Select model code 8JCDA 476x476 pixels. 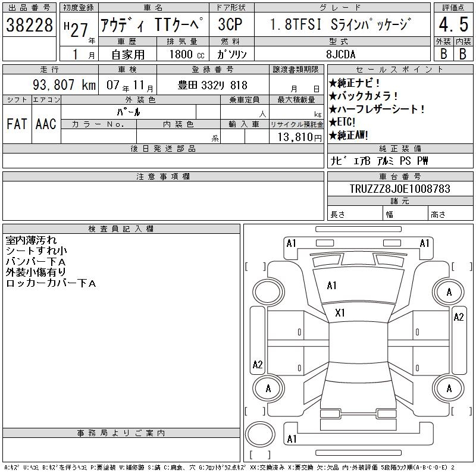click(340, 54)
